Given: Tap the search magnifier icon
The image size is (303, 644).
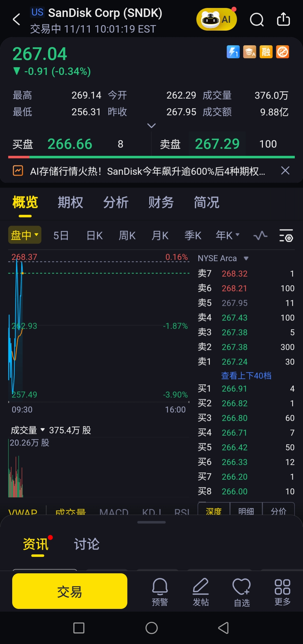Looking at the screenshot, I should tap(257, 19).
